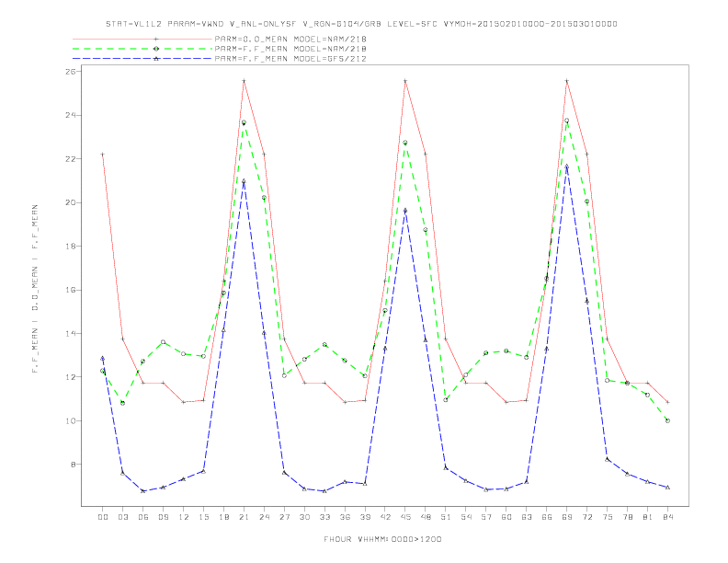Click the y-axis tick label 22
Viewport: 728px width, 563px height.
pos(70,159)
